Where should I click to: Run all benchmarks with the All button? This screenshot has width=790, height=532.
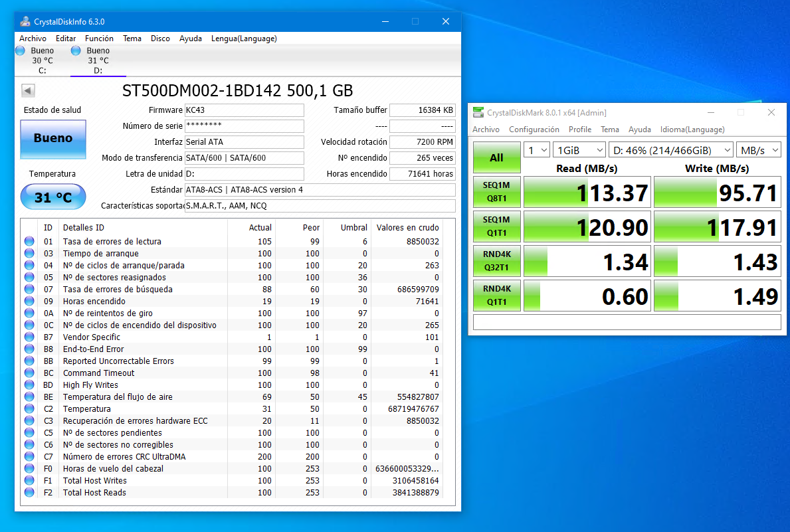click(x=496, y=158)
